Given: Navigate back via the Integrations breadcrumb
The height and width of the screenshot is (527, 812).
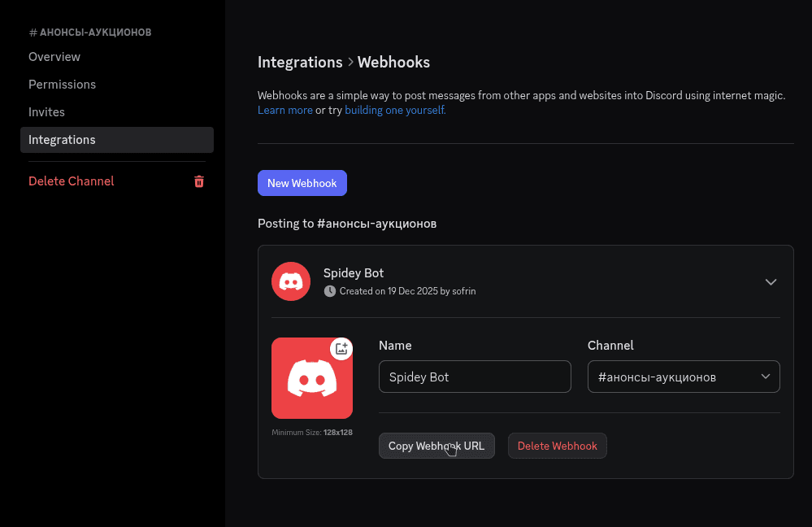Looking at the screenshot, I should (x=300, y=63).
